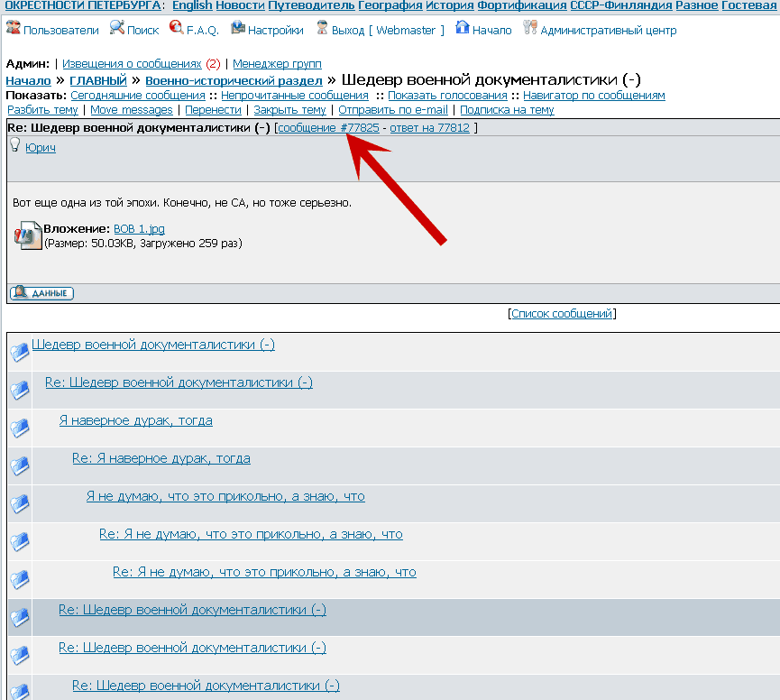Open the BOB 1.jpg attachment link

[x=139, y=229]
